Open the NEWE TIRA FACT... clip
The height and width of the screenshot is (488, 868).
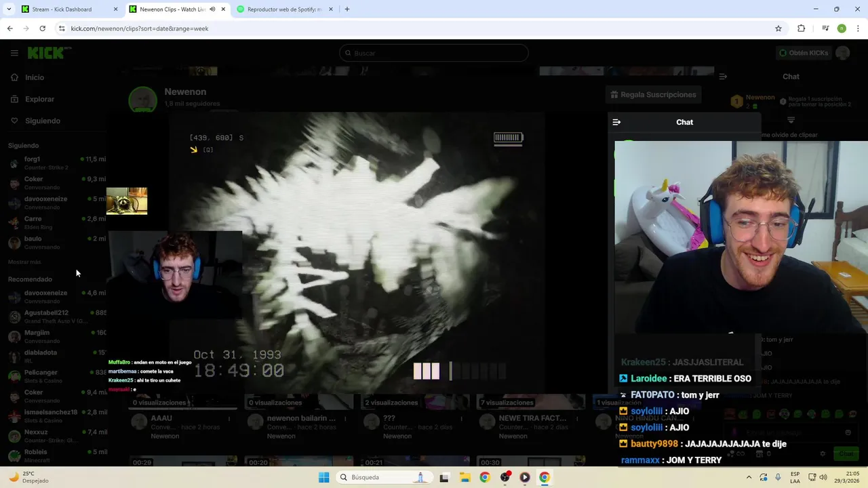pyautogui.click(x=531, y=418)
